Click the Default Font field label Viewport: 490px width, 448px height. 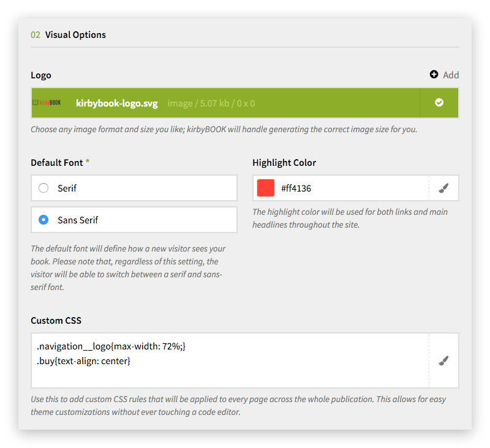coord(57,163)
